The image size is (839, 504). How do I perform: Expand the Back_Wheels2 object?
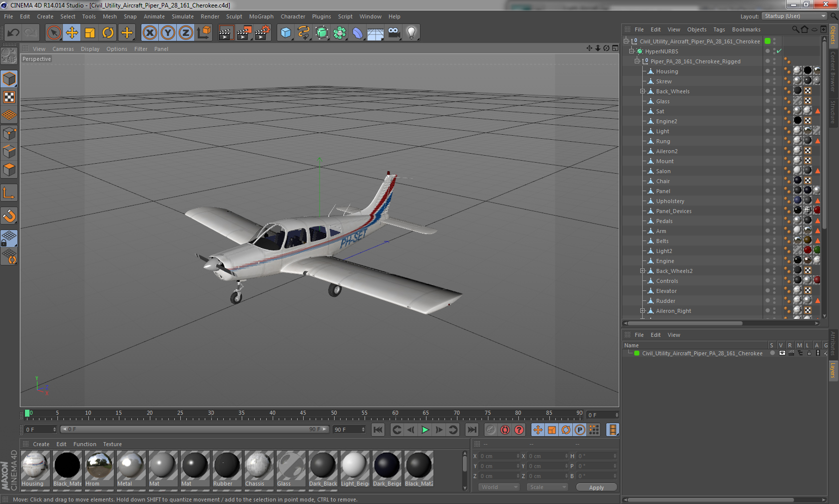pos(643,271)
